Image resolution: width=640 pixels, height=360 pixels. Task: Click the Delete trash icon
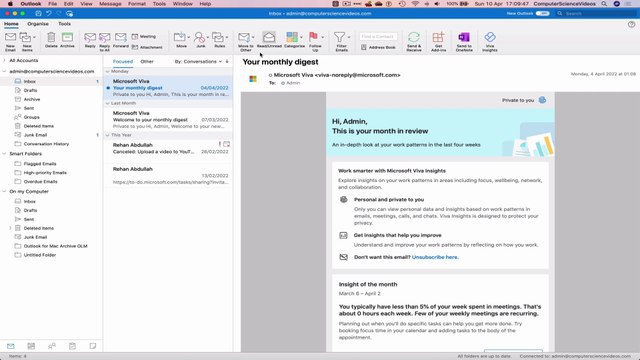click(x=51, y=40)
